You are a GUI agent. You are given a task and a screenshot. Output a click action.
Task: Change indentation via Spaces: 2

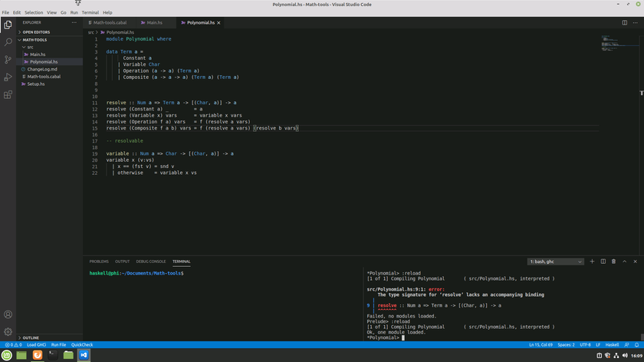pos(566,344)
